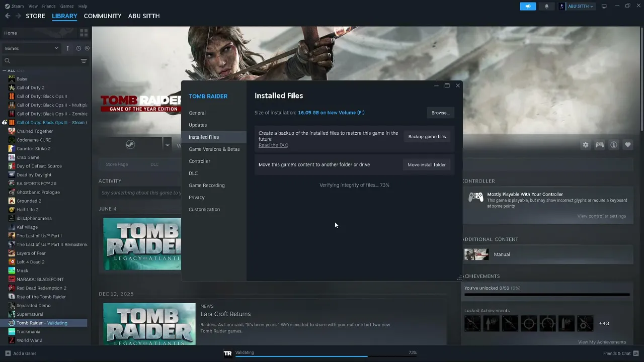Open controller layout gamepad icon
The height and width of the screenshot is (362, 644).
click(600, 145)
